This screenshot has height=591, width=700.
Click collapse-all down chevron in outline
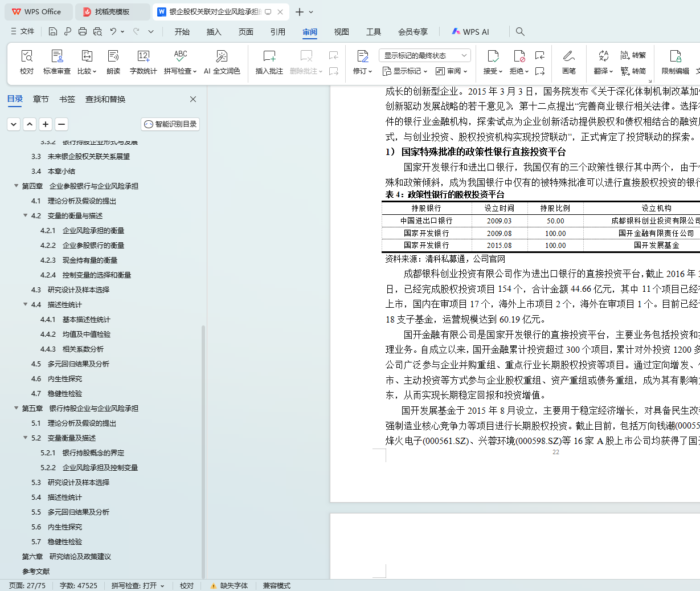(x=14, y=124)
